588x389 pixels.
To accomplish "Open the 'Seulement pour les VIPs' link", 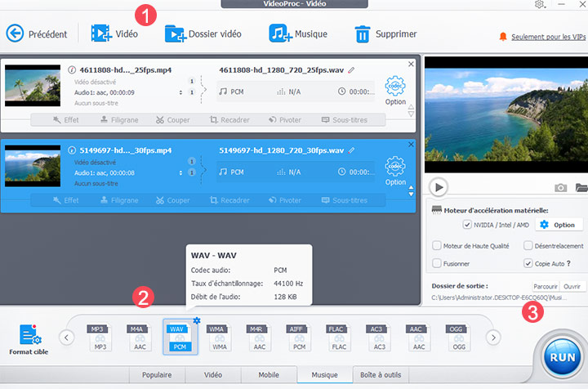I will click(548, 37).
